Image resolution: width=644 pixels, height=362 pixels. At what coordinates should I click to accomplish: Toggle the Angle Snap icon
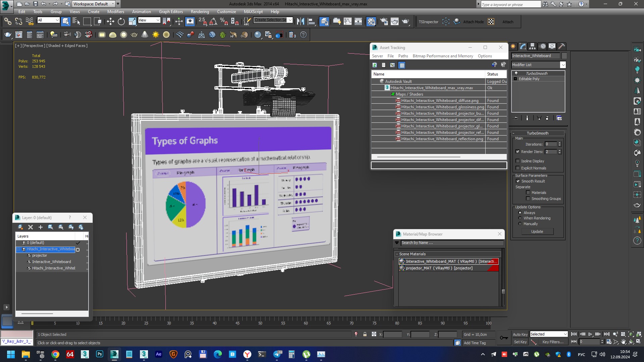pos(213,22)
